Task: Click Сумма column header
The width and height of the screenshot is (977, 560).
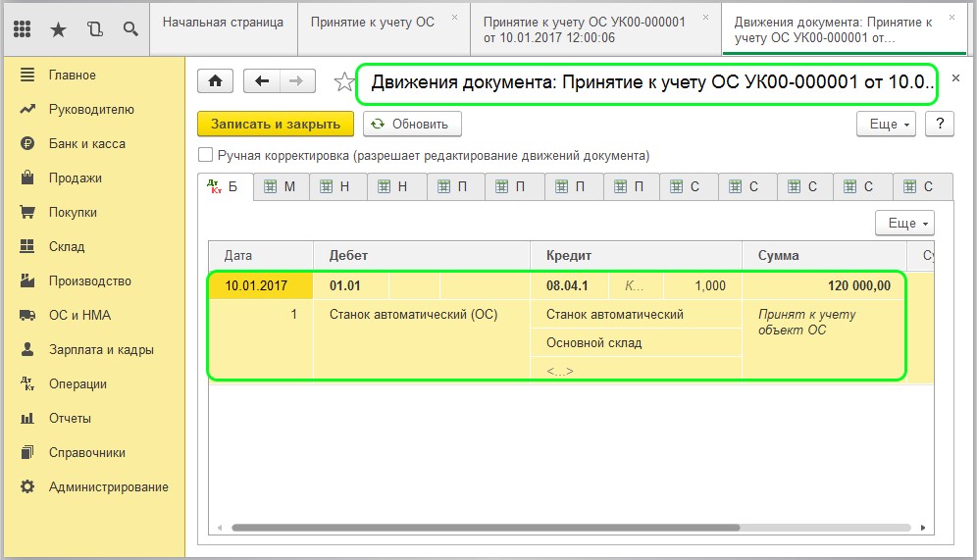Action: point(824,255)
